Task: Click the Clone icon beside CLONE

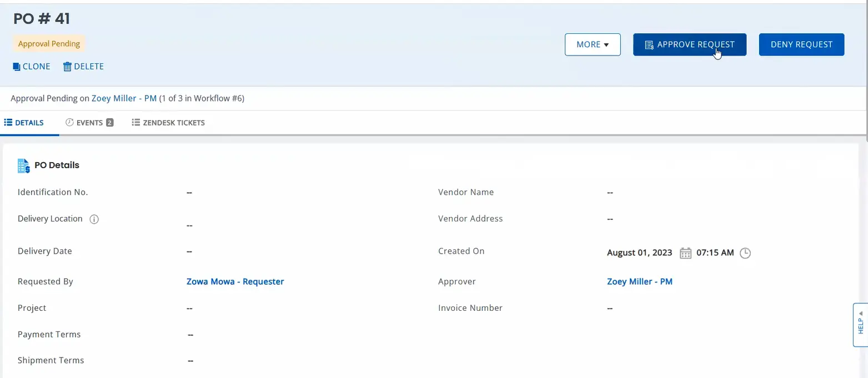Action: tap(16, 66)
